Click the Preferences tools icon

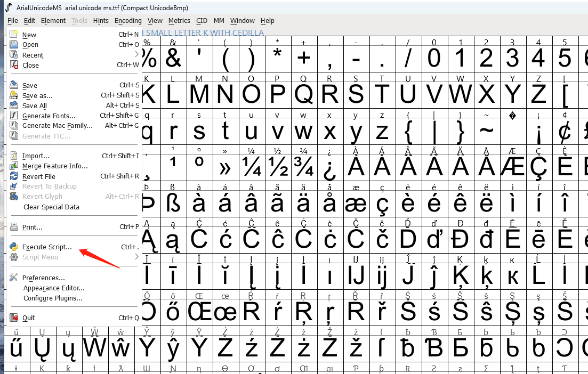click(14, 278)
